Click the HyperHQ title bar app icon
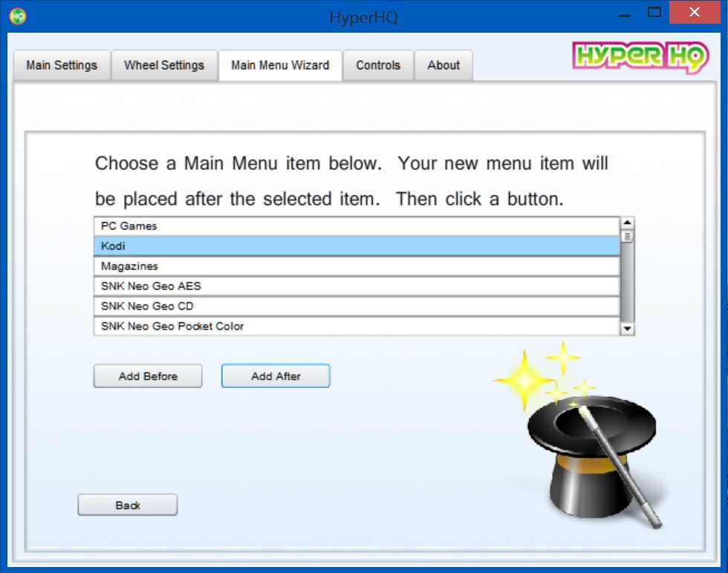The width and height of the screenshot is (728, 573). tap(18, 16)
